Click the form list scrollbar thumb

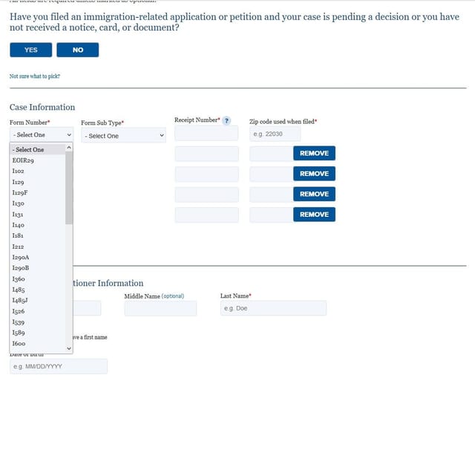[x=69, y=188]
